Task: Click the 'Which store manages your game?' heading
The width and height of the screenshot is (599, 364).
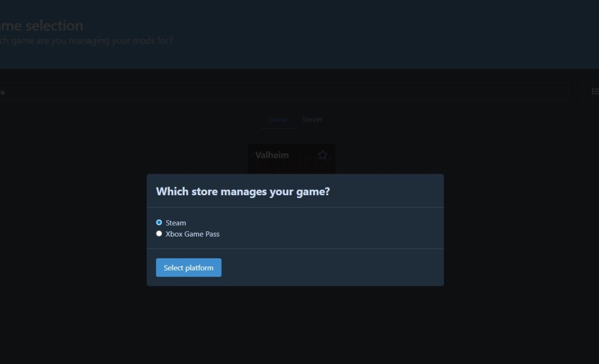Action: [243, 191]
